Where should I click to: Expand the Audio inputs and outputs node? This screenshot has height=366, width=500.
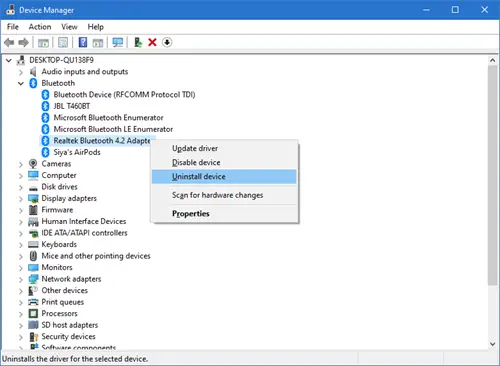coord(21,72)
